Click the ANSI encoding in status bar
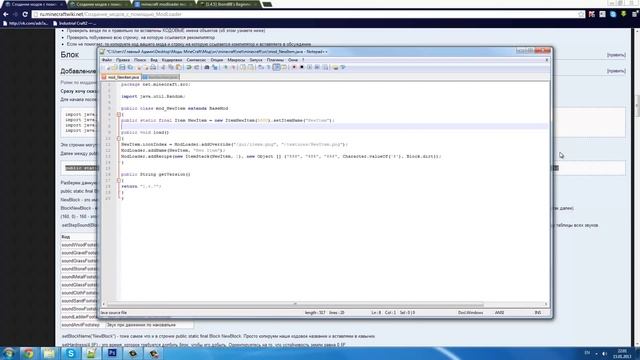Screen dimensions: 640x360 499,313
